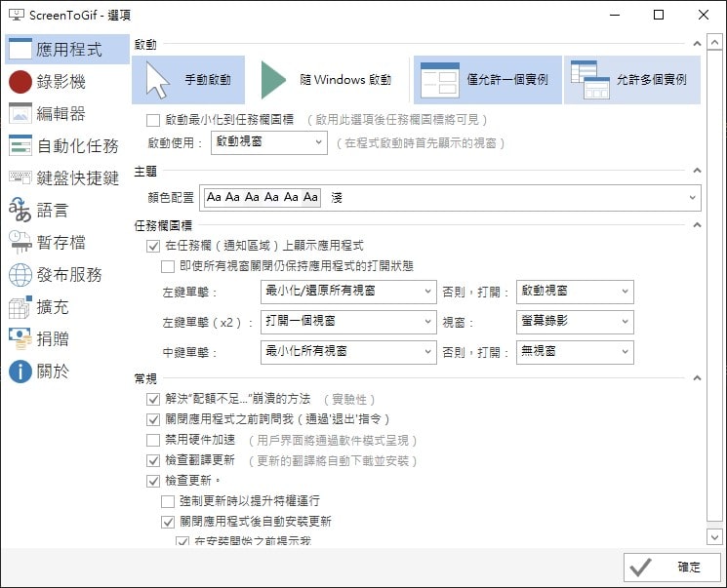
Task: Uncheck 檢查更新 option
Action: [153, 481]
